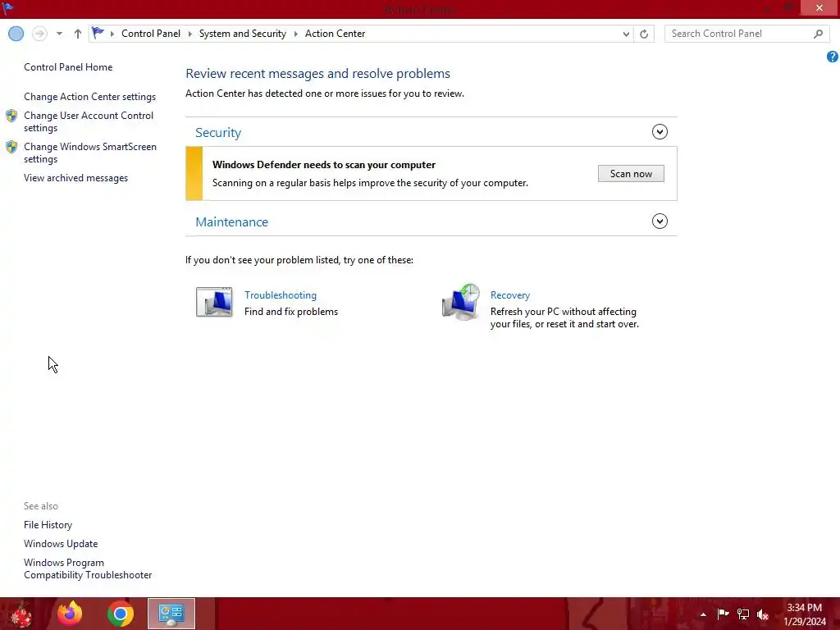Go back with the navigation arrow
The height and width of the screenshot is (630, 840).
click(x=16, y=34)
